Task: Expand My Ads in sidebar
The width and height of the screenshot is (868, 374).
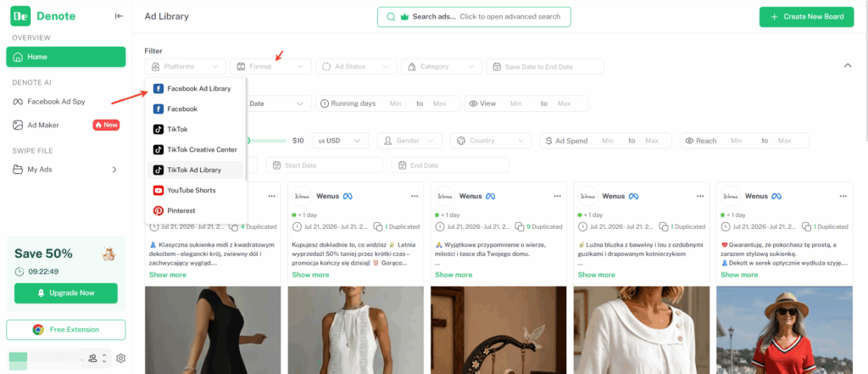Action: click(66, 170)
